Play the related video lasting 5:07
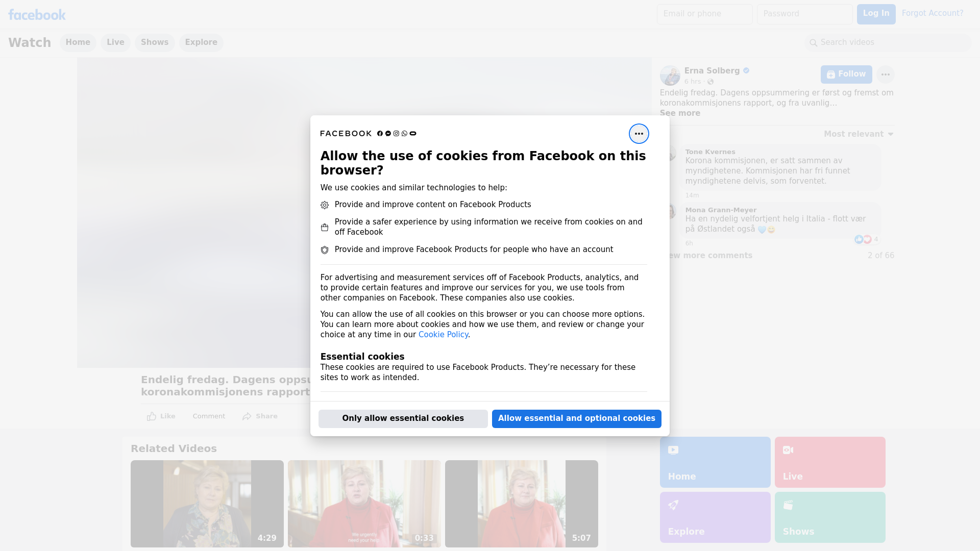This screenshot has height=551, width=980. (522, 504)
